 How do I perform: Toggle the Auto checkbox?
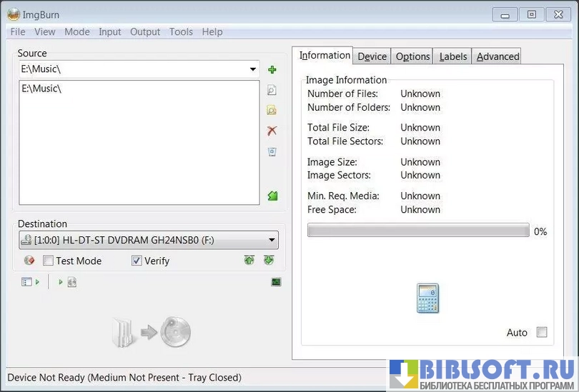542,332
